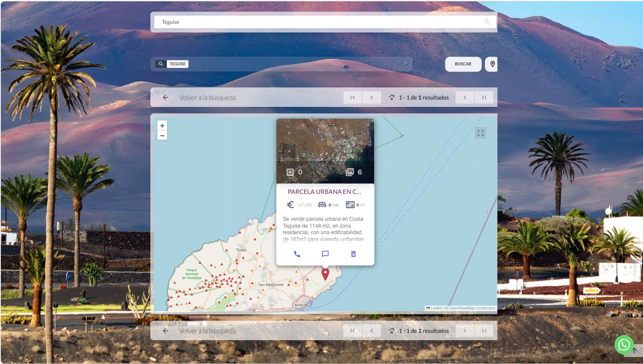Click the bottom 1 - 1 de 1 resultados text
The height and width of the screenshot is (364, 643).
click(x=424, y=331)
